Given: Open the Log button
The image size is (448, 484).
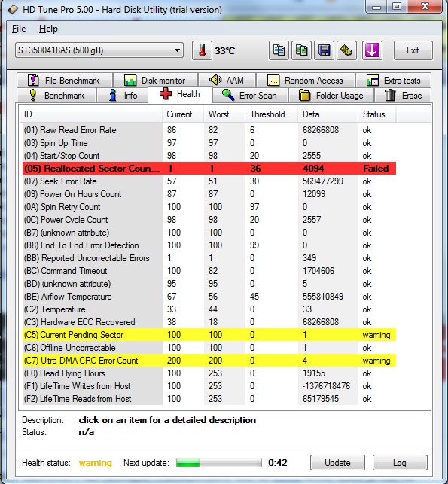Looking at the screenshot, I should click(400, 463).
